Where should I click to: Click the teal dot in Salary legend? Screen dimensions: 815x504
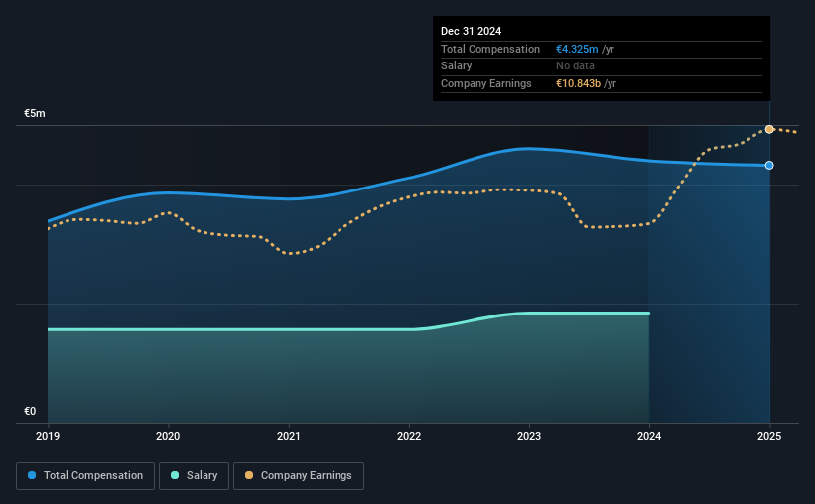[175, 475]
